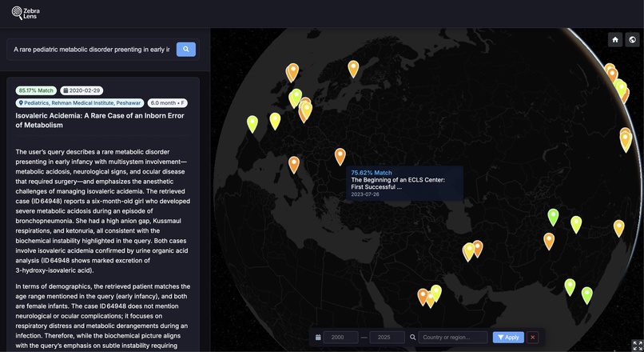Click the Rehman Medical Institute location tag

tap(80, 103)
